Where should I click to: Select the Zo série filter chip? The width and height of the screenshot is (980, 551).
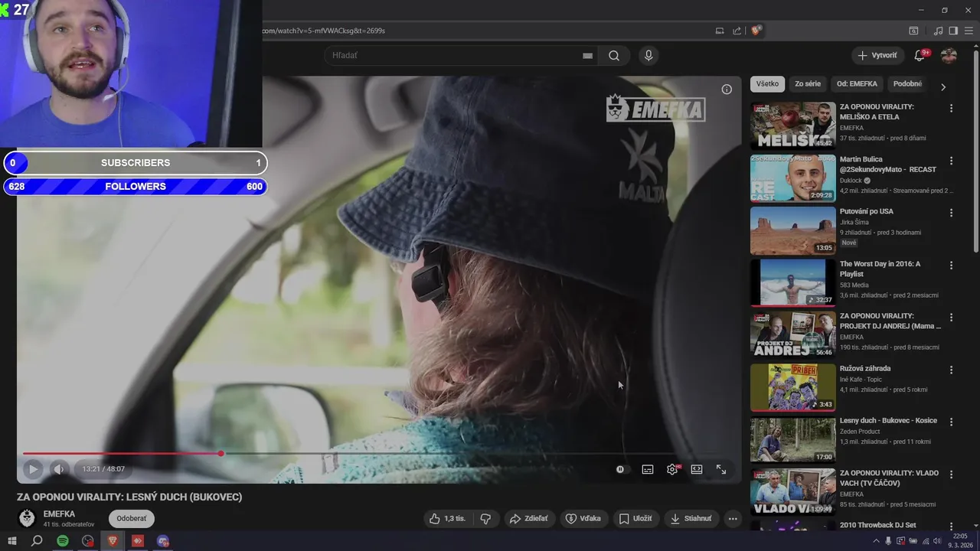click(x=808, y=84)
